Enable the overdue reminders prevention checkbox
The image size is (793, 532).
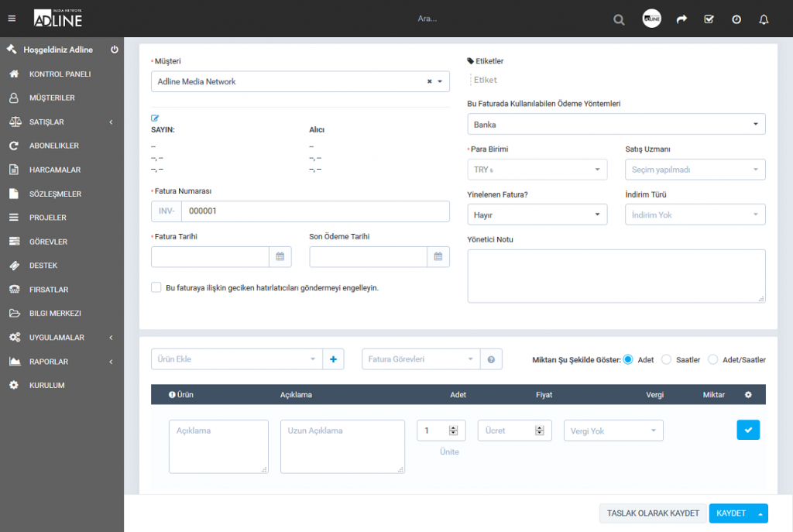click(156, 287)
